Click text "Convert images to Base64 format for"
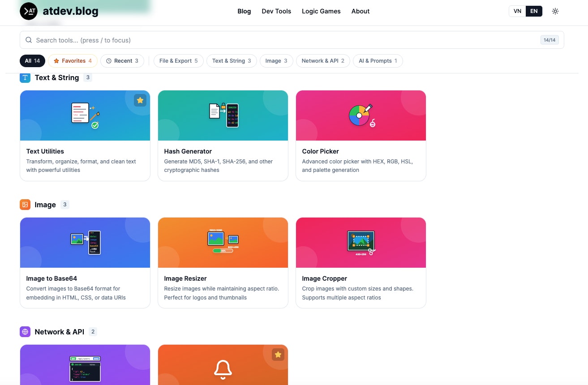588x385 pixels. 73,289
